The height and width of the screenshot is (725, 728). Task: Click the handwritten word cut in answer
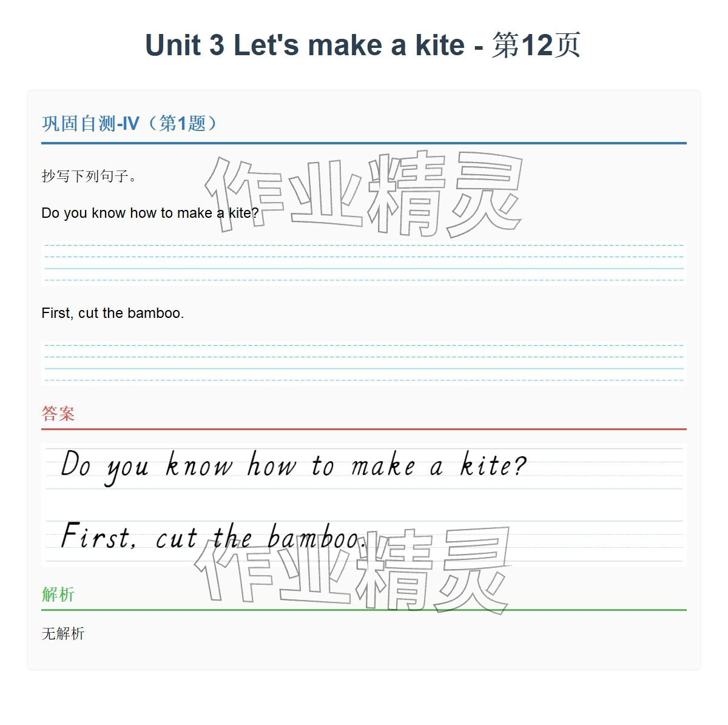tap(176, 539)
